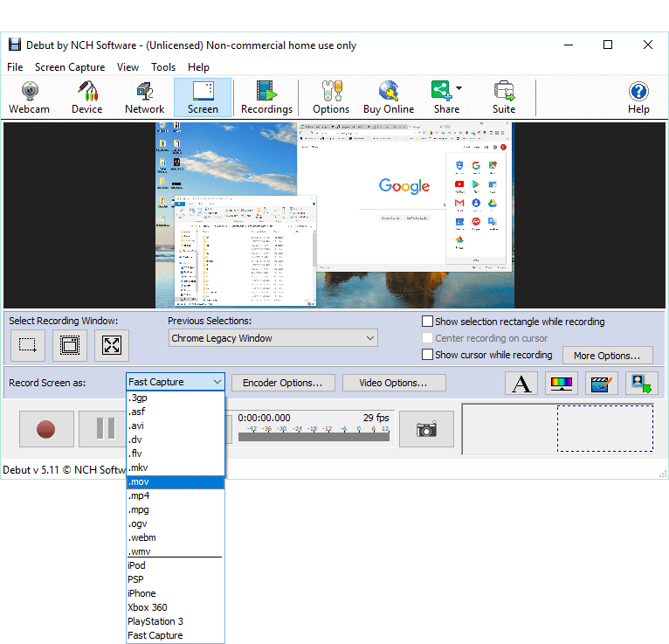Open the Recordings list
This screenshot has height=644, width=669.
266,98
